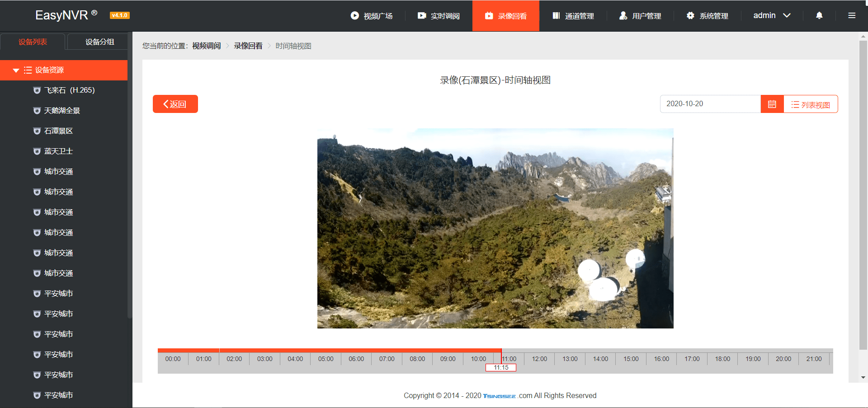
Task: Switch to 列表视图 list view
Action: (x=810, y=103)
